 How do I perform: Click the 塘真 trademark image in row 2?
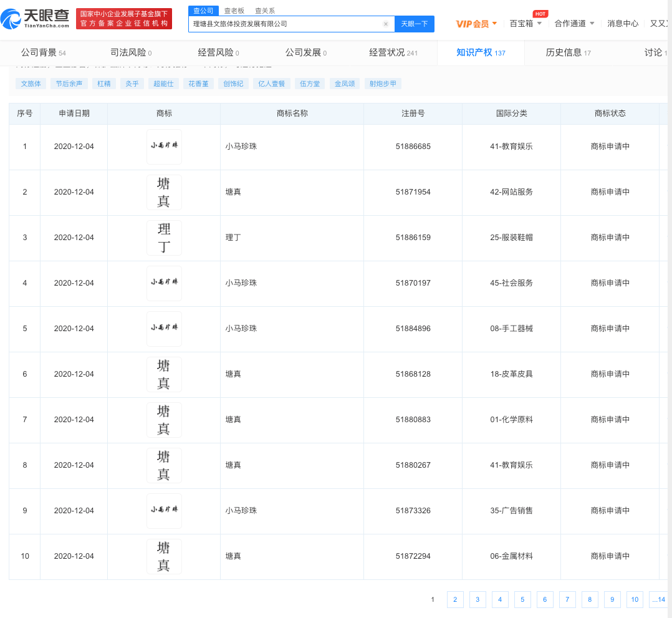point(164,192)
